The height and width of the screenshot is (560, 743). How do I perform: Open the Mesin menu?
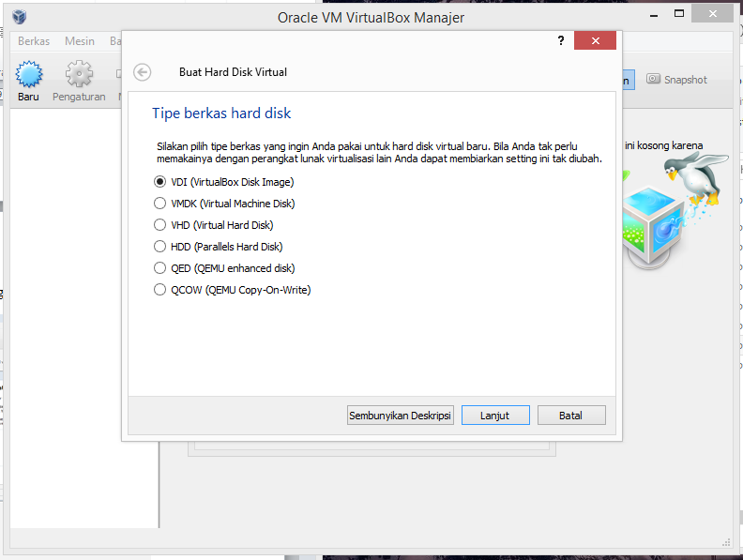click(x=80, y=41)
